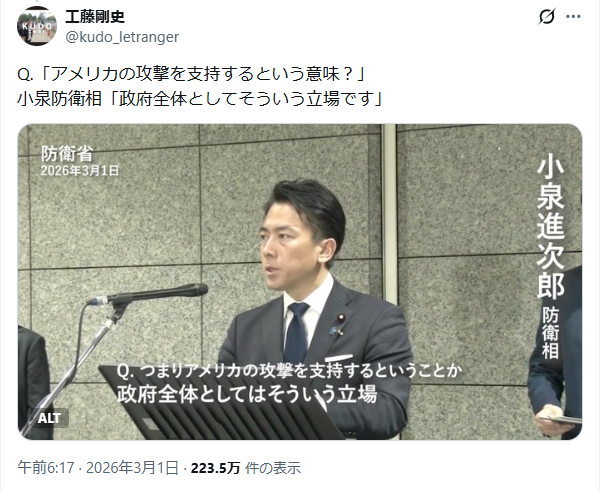This screenshot has height=491, width=603.
Task: Click the small vertical 防衛相 title caption
Action: click(551, 333)
